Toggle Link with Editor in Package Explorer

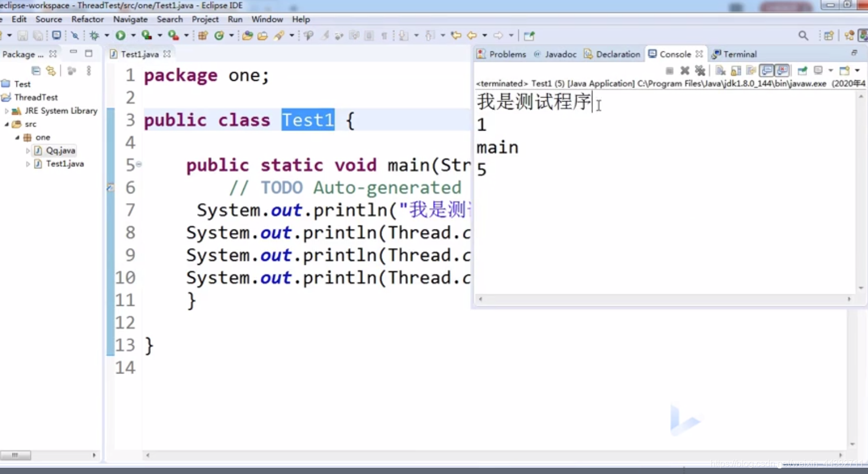click(51, 71)
